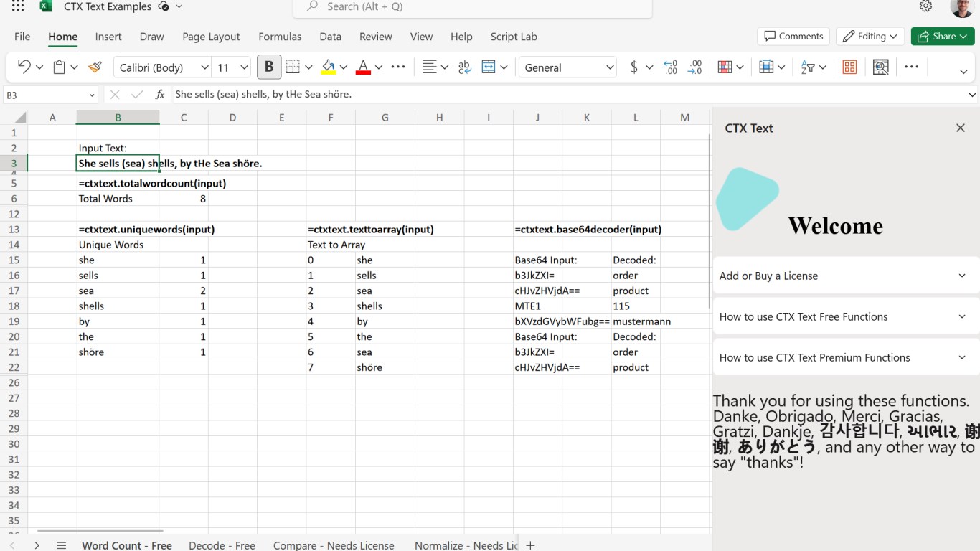980x551 pixels.
Task: Click the Excel logo icon
Action: 45,6
